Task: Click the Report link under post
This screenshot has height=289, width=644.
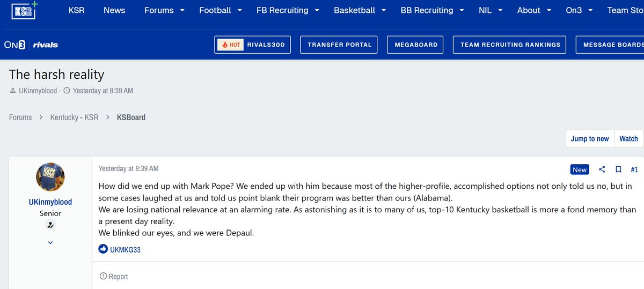Action: 119,277
